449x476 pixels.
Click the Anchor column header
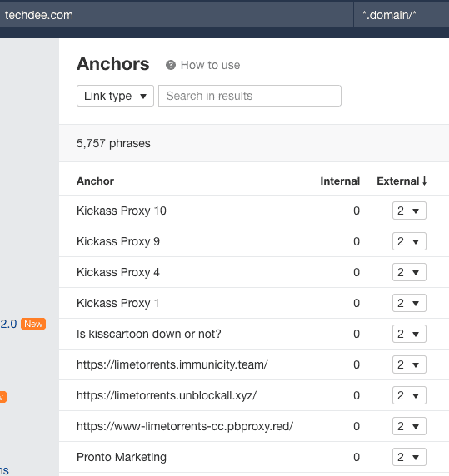point(96,181)
